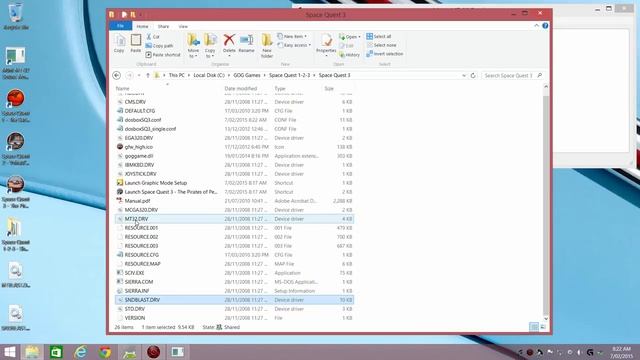Go up one folder level
Screen dimensions: 640x360
148,76
